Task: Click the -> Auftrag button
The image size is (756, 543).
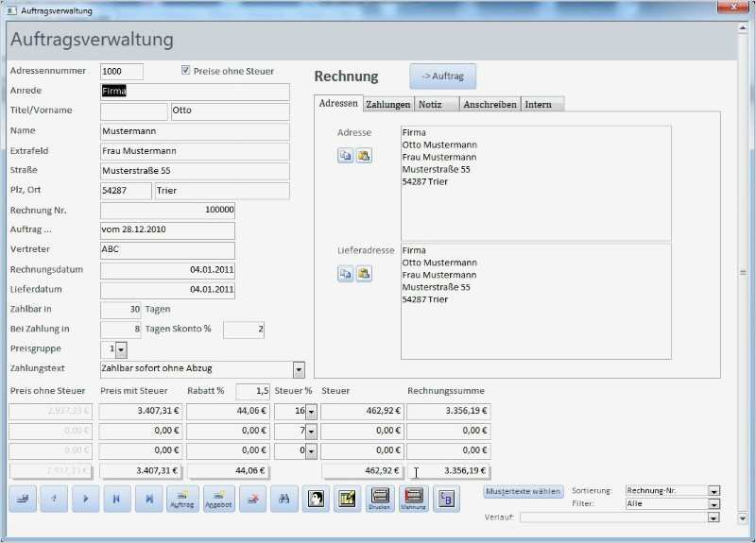Action: (442, 76)
